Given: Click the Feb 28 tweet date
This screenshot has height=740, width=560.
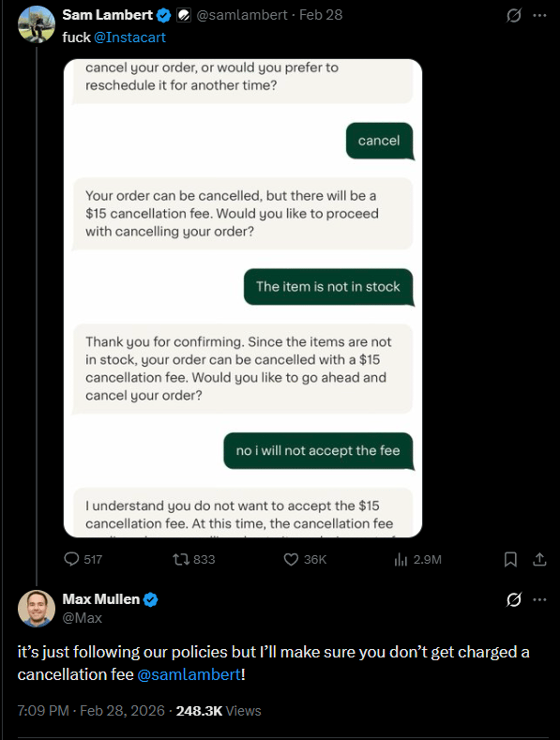Looking at the screenshot, I should (x=321, y=15).
